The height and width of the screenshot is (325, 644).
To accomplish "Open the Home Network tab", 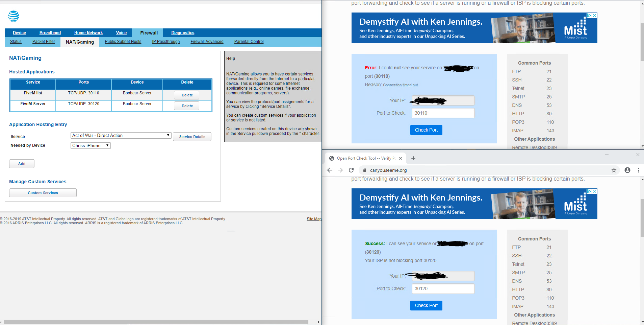I will tap(88, 33).
